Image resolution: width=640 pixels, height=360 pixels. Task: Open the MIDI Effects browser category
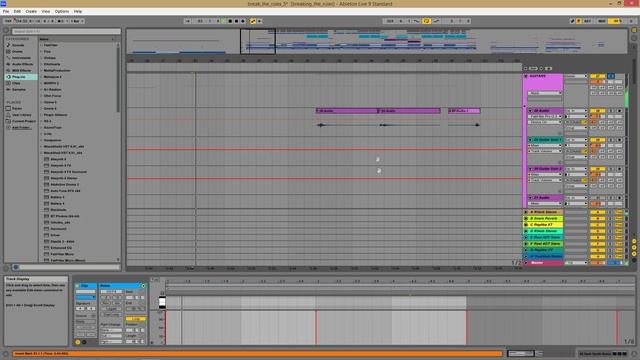pos(21,70)
